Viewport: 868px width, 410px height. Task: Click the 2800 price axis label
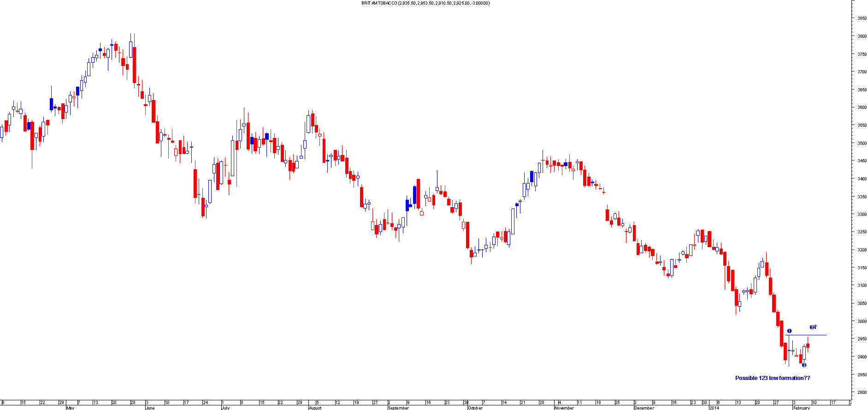tap(862, 392)
